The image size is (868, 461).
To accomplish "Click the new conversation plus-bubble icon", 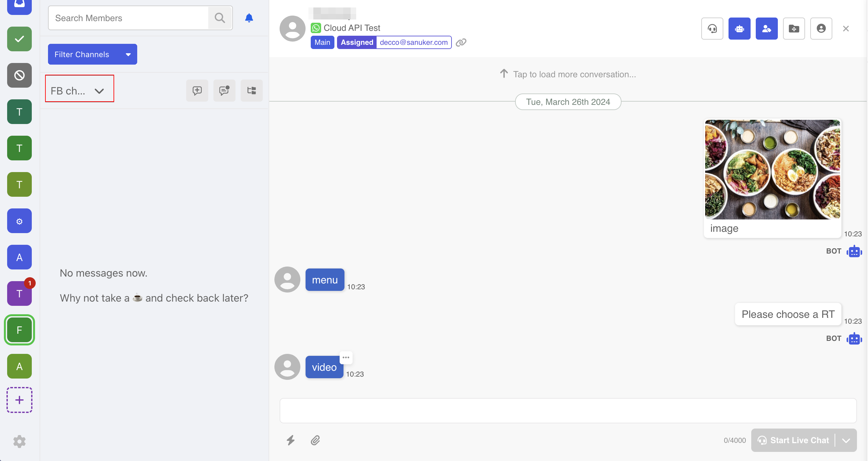I will click(x=197, y=90).
